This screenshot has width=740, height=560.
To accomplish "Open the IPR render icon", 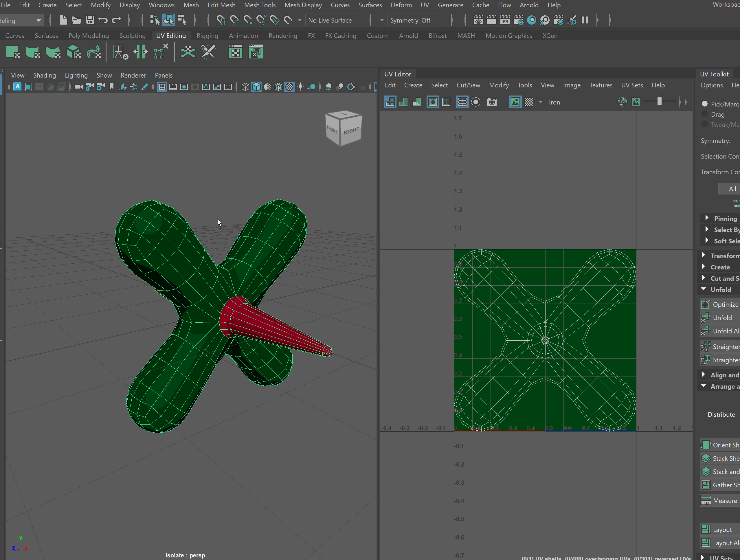I will tap(505, 20).
